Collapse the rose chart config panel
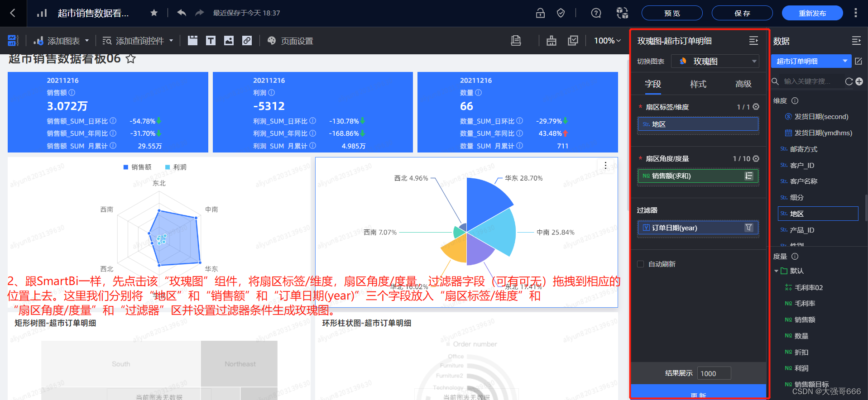Viewport: 868px width, 400px height. [753, 41]
